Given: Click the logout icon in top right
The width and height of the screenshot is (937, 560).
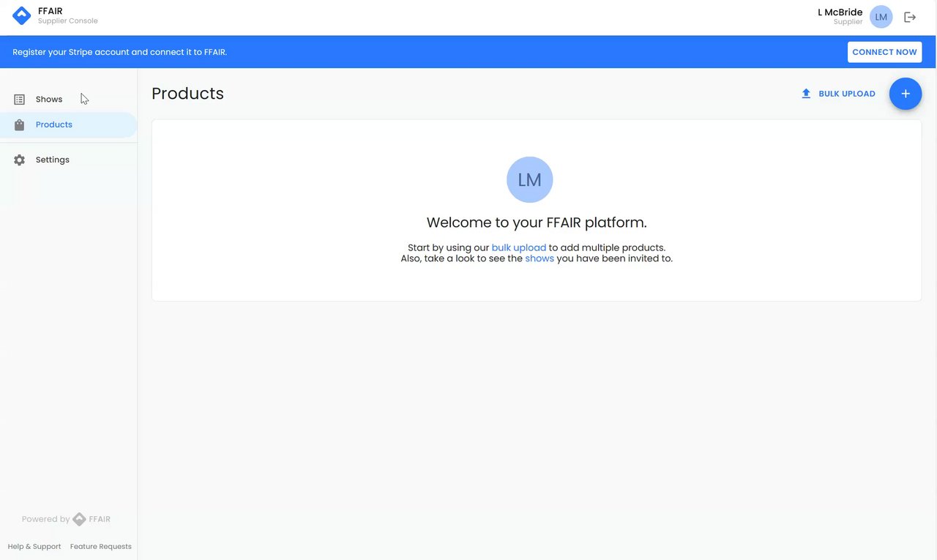Looking at the screenshot, I should click(x=910, y=17).
